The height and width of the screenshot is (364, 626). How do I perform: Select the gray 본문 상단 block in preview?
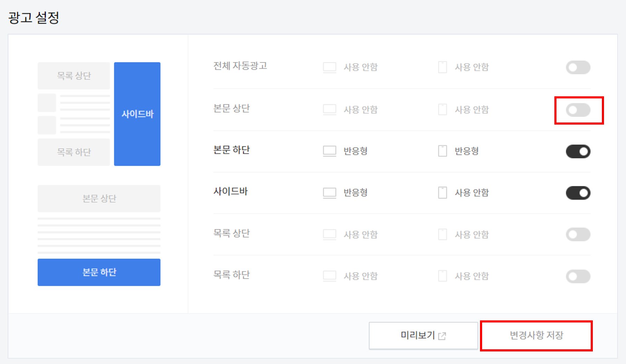tap(99, 199)
